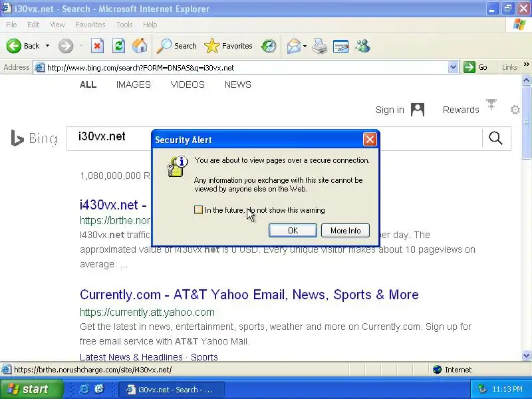Click the Go button arrow

point(469,67)
